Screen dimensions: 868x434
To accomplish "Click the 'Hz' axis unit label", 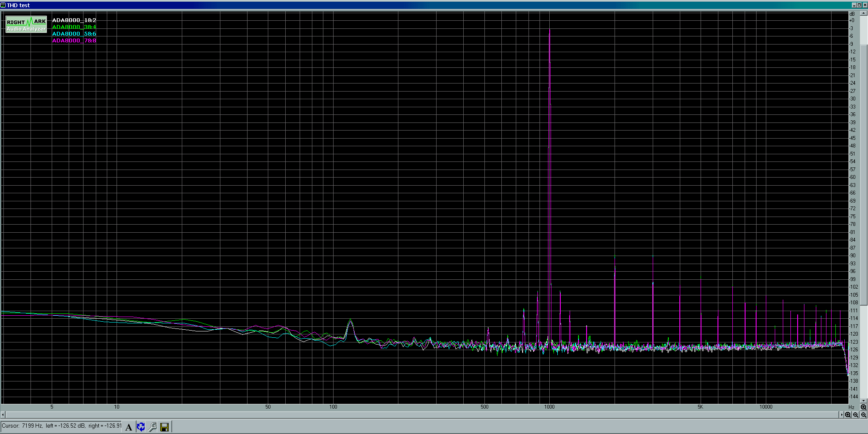I will 851,407.
